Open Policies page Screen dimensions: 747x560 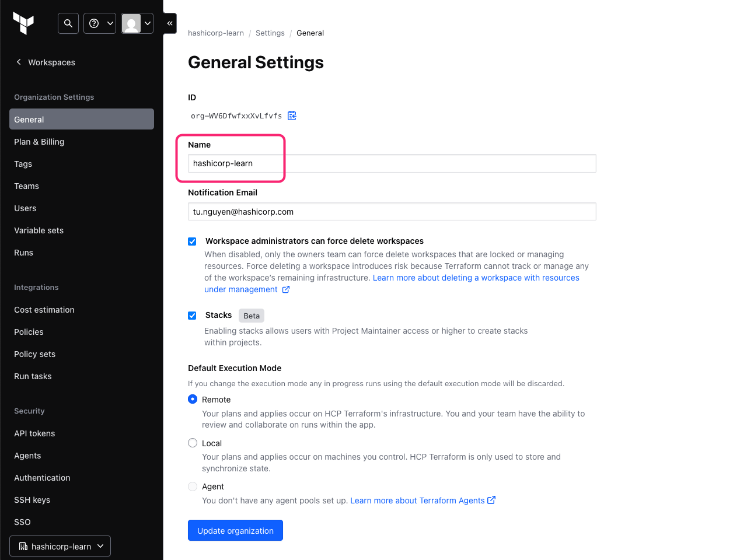[82, 332]
